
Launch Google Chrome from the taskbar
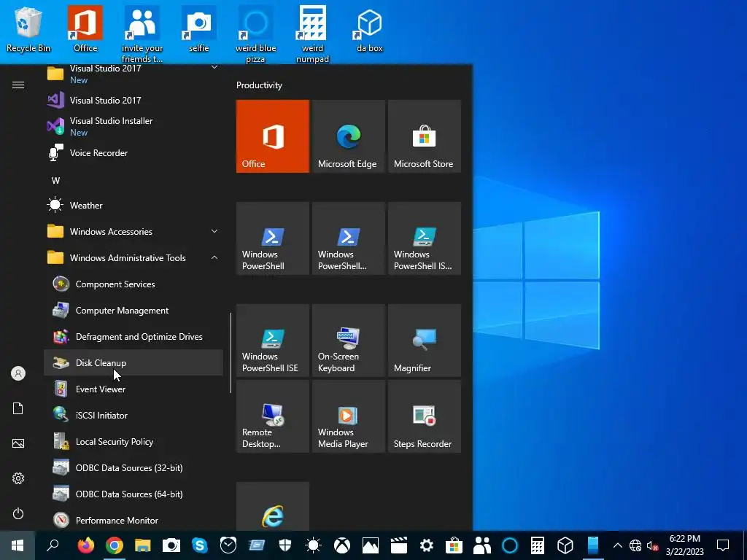(115, 545)
